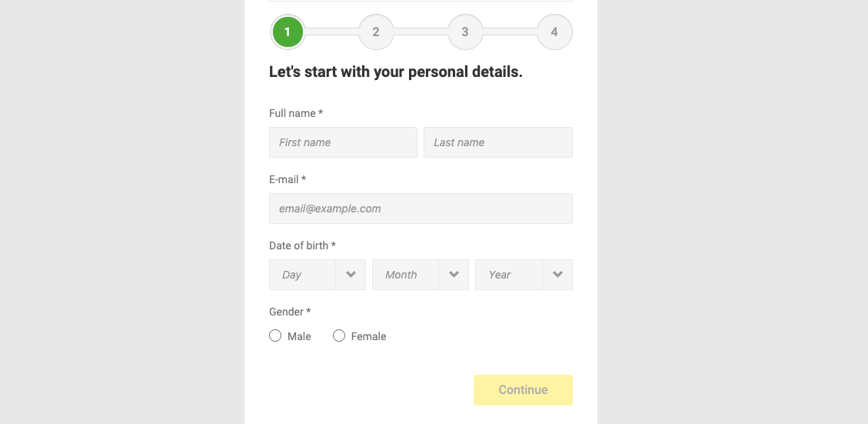This screenshot has width=868, height=424.
Task: Click the Day dropdown chevron arrow
Action: (x=351, y=275)
